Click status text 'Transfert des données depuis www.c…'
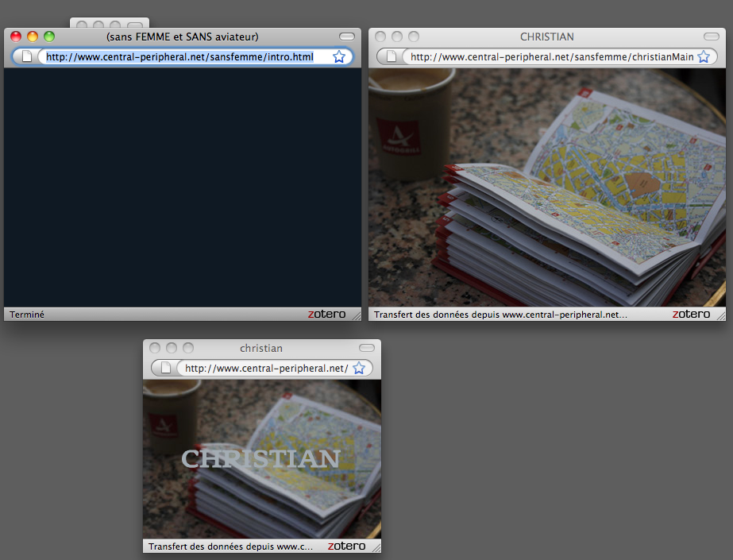This screenshot has height=560, width=733. (x=230, y=546)
